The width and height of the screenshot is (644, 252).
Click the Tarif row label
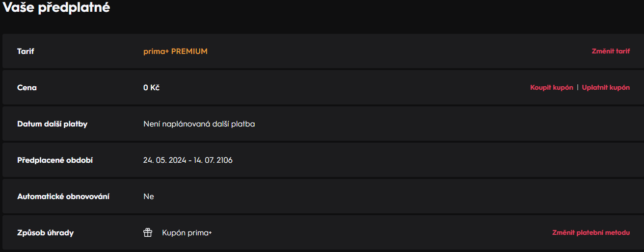[x=26, y=51]
